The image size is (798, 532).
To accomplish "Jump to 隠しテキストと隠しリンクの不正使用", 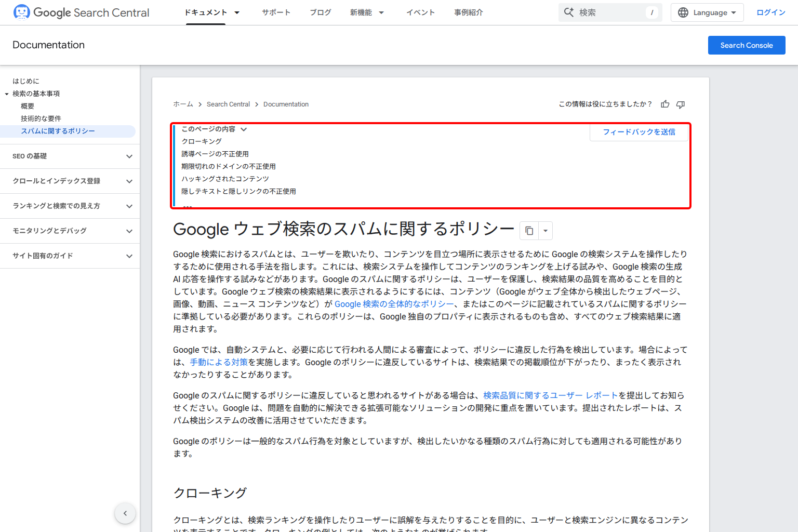I will [x=238, y=191].
